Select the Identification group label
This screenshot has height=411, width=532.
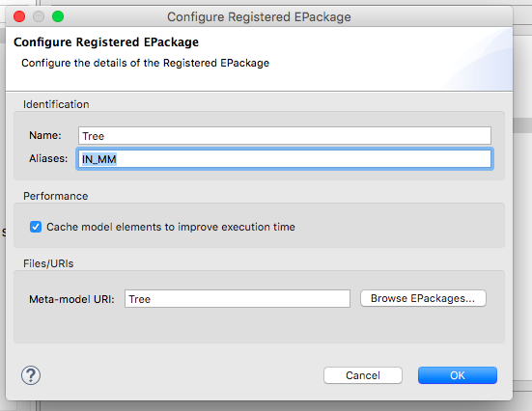pos(56,104)
